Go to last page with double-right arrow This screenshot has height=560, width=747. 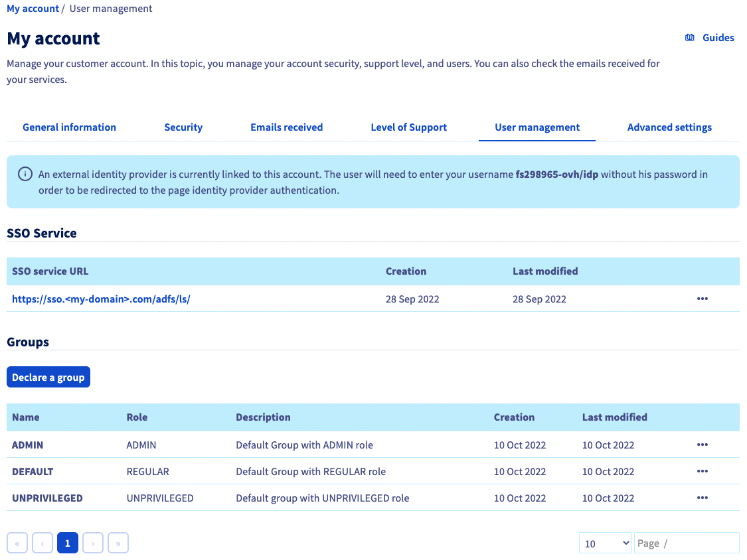point(118,543)
